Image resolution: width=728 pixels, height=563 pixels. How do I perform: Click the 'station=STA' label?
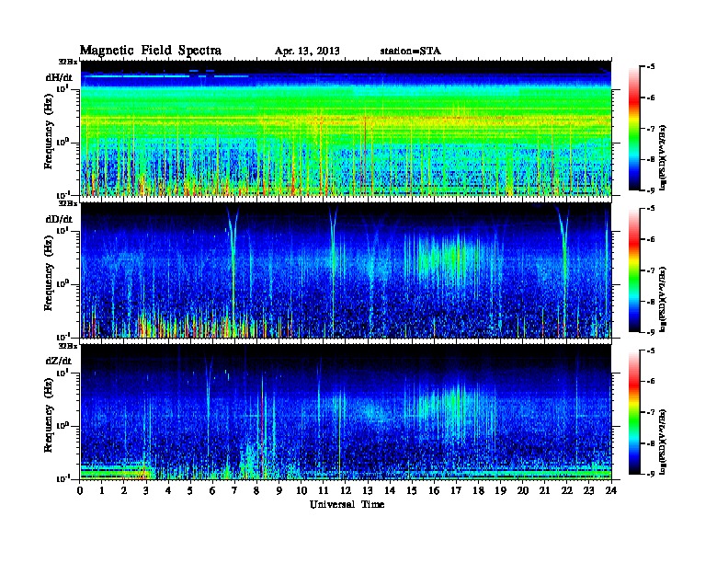[411, 52]
